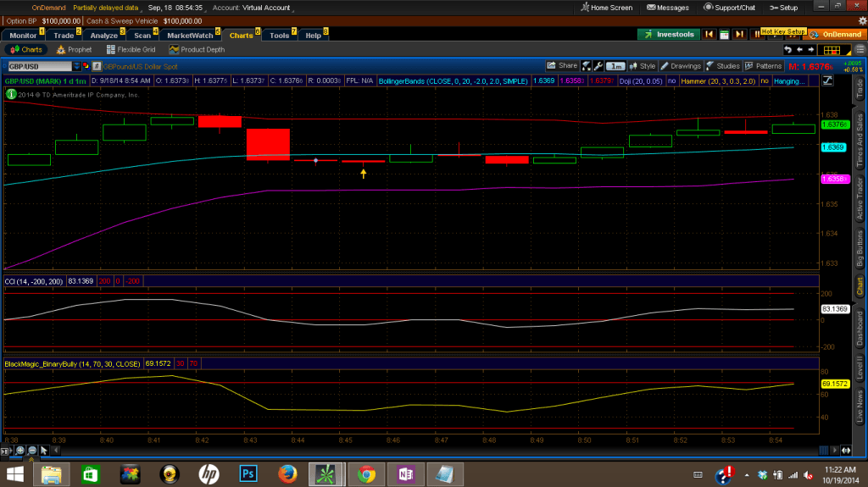Open the Big Buttons sidebar panel
868x487 pixels.
[860, 248]
